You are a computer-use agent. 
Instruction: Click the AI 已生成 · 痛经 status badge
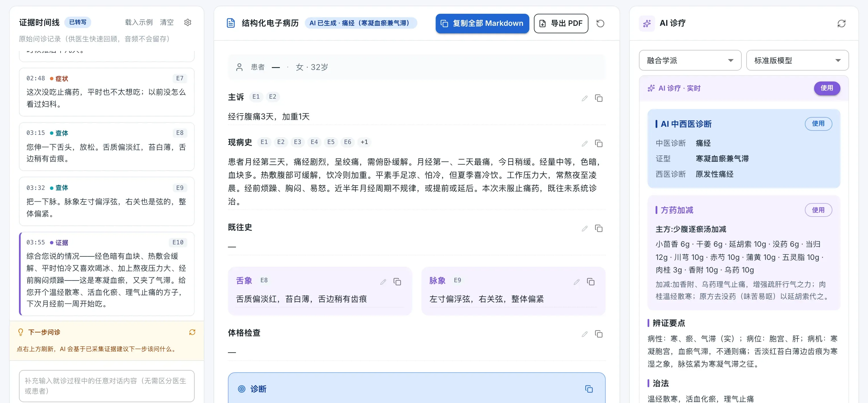(361, 23)
